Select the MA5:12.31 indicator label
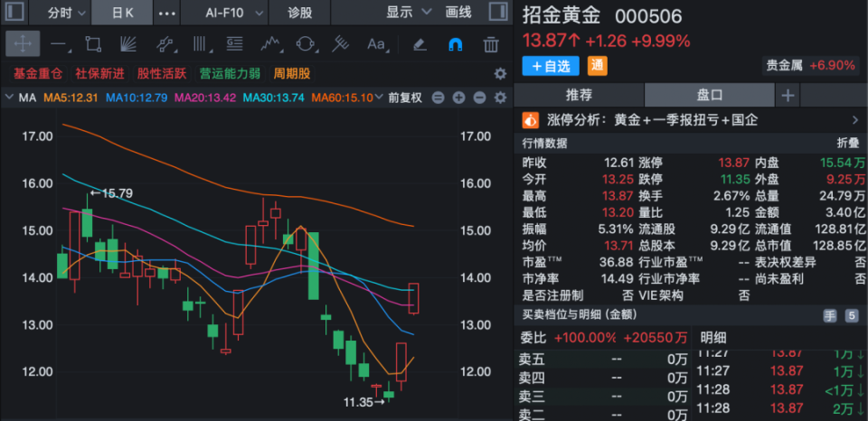Viewport: 868px width, 421px height. pos(71,98)
